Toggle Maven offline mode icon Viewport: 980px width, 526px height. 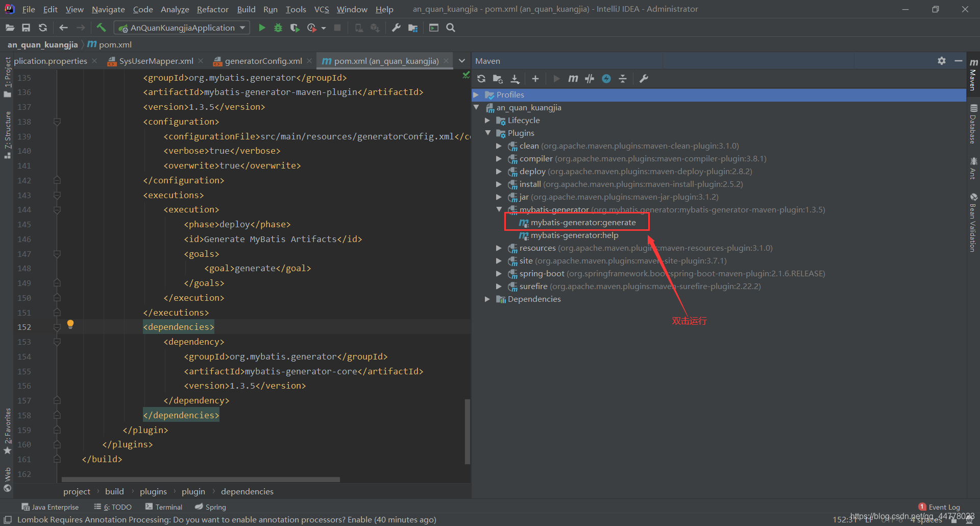(590, 79)
